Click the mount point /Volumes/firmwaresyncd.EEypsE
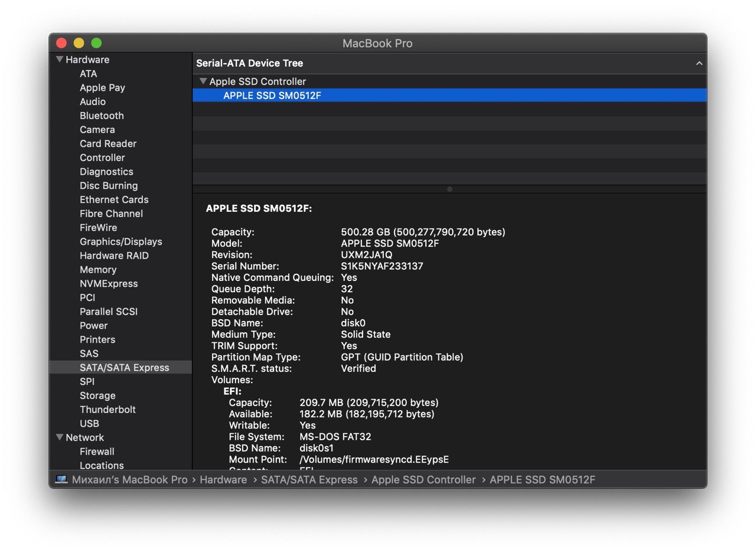The image size is (756, 553). point(374,459)
